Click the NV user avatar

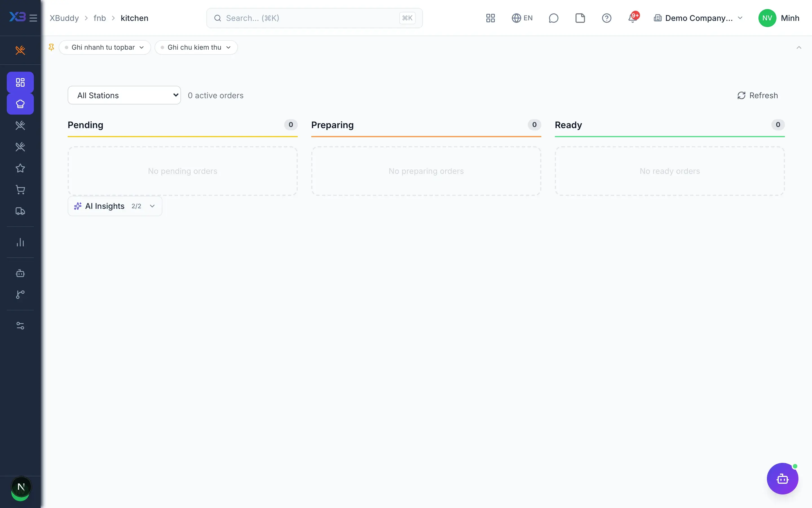tap(767, 18)
